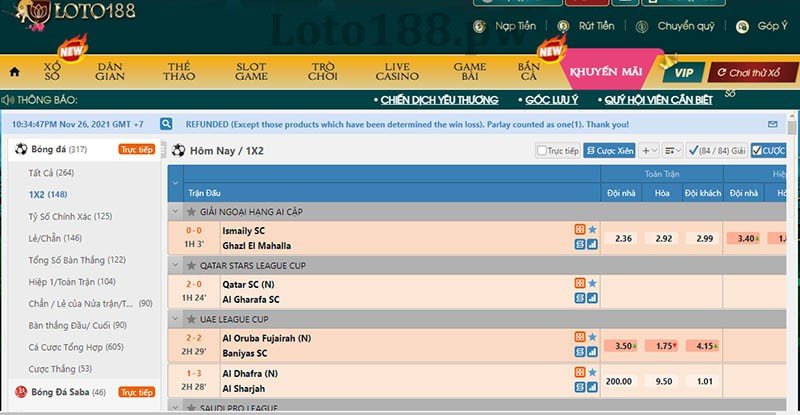Open the message envelope icon
Image resolution: width=800 pixels, height=415 pixels.
(772, 124)
